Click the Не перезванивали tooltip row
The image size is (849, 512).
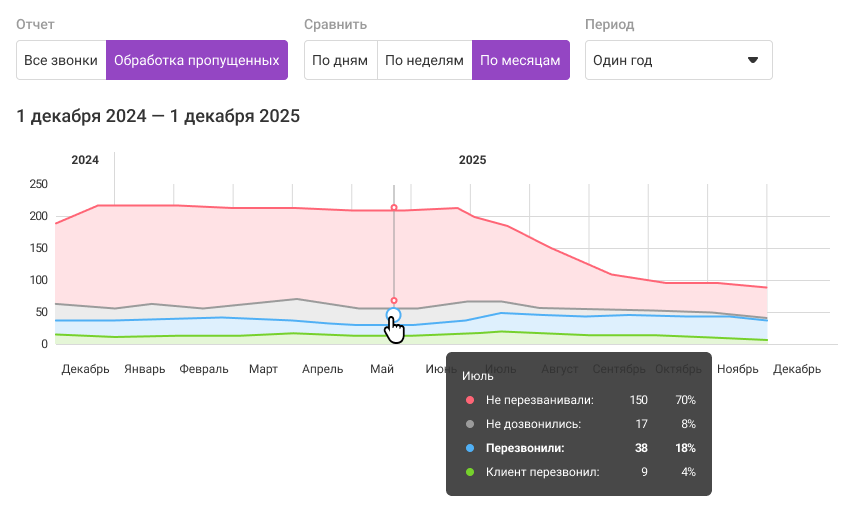click(579, 400)
